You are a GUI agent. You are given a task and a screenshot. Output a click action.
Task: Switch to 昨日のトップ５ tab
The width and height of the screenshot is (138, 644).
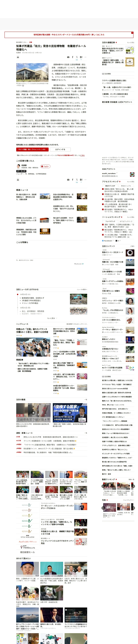(126, 186)
